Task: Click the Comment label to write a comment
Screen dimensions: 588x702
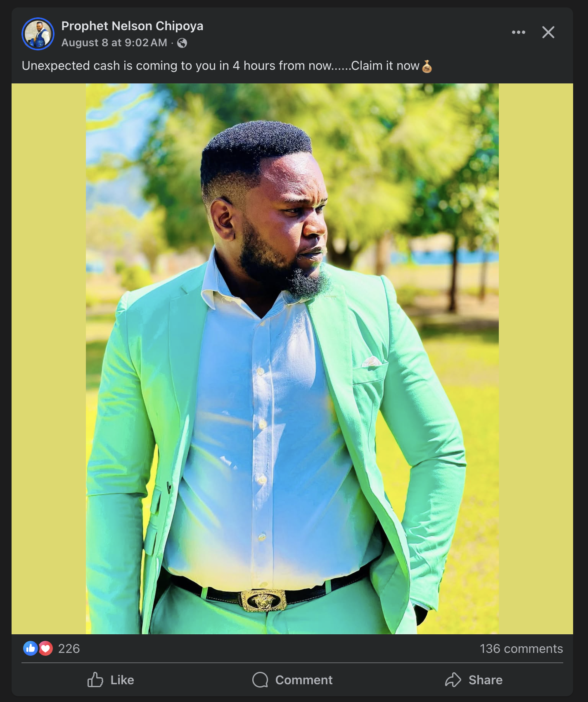Action: pyautogui.click(x=303, y=680)
